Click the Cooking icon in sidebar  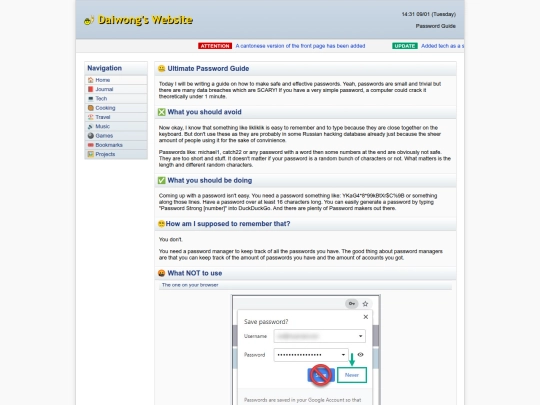point(91,108)
